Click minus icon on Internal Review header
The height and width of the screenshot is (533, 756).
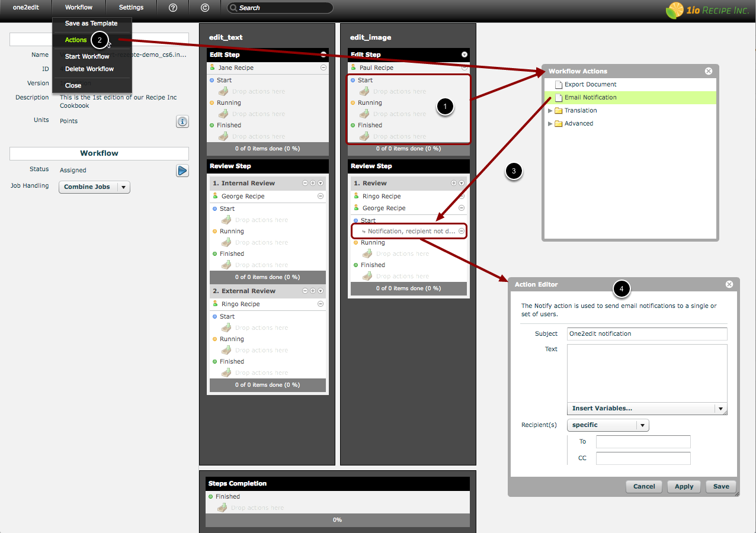tap(305, 184)
